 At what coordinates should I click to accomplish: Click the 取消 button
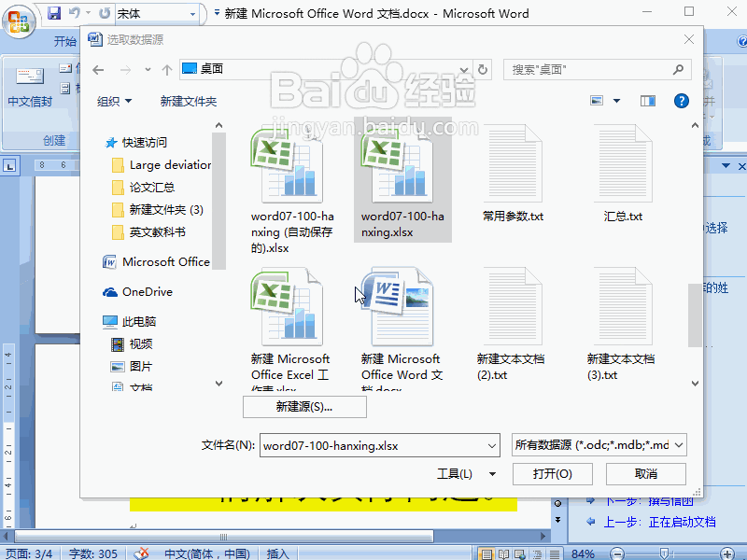coord(645,474)
